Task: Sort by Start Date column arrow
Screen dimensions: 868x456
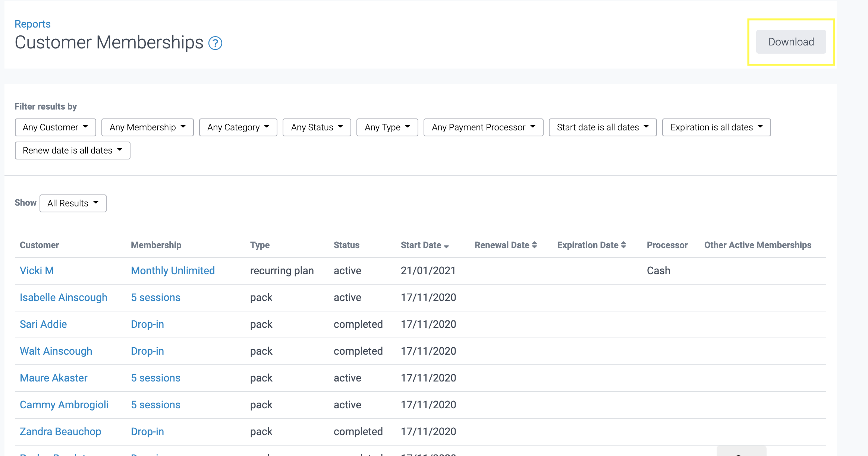Action: 446,246
